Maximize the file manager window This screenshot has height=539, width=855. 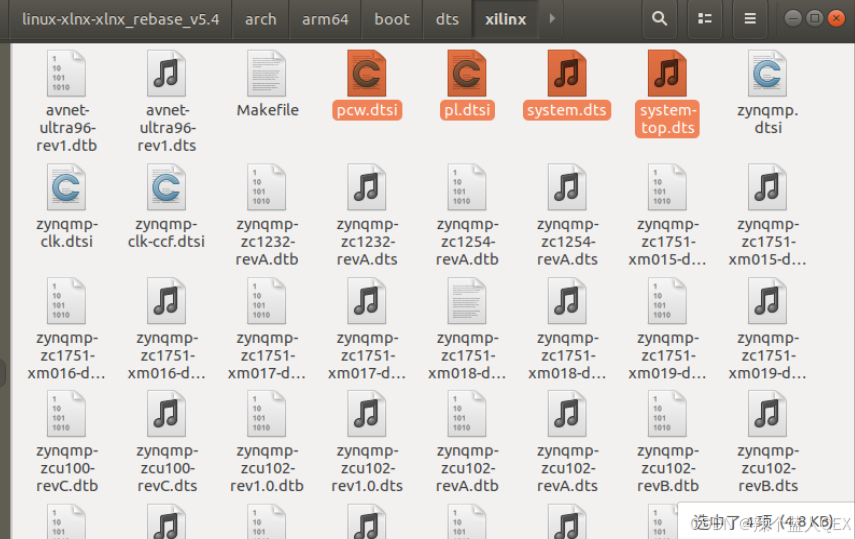815,19
